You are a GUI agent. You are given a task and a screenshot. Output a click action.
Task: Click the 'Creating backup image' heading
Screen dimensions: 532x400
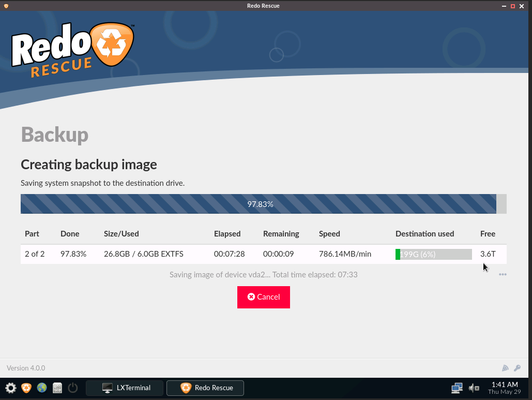[x=89, y=165]
